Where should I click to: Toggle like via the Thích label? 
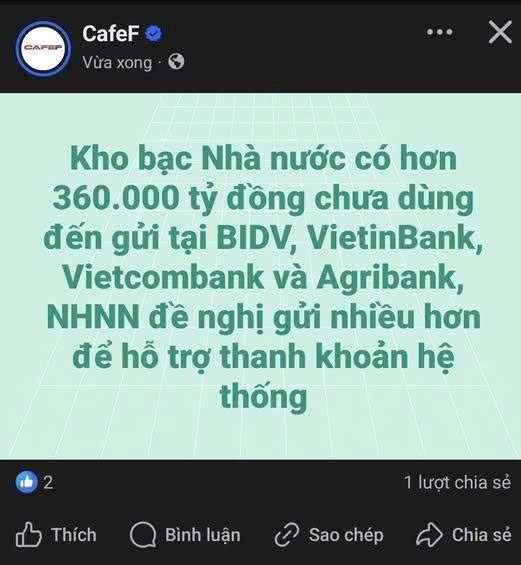tap(74, 535)
